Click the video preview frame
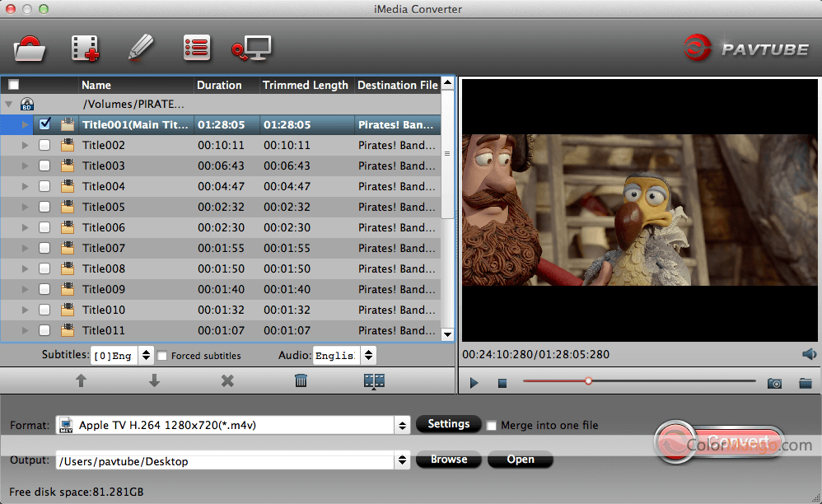 click(640, 210)
